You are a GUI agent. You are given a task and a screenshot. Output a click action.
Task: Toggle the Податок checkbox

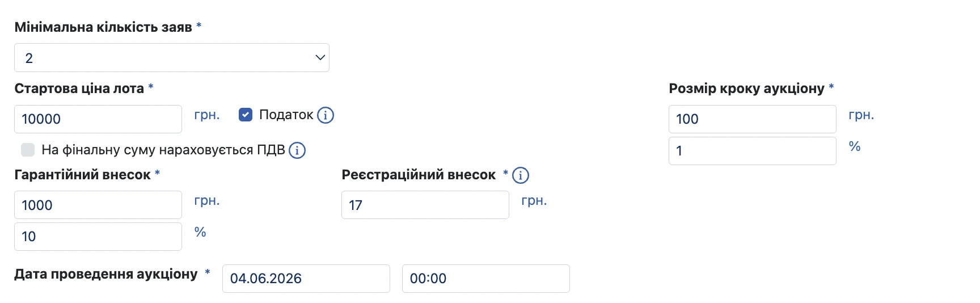pos(246,115)
